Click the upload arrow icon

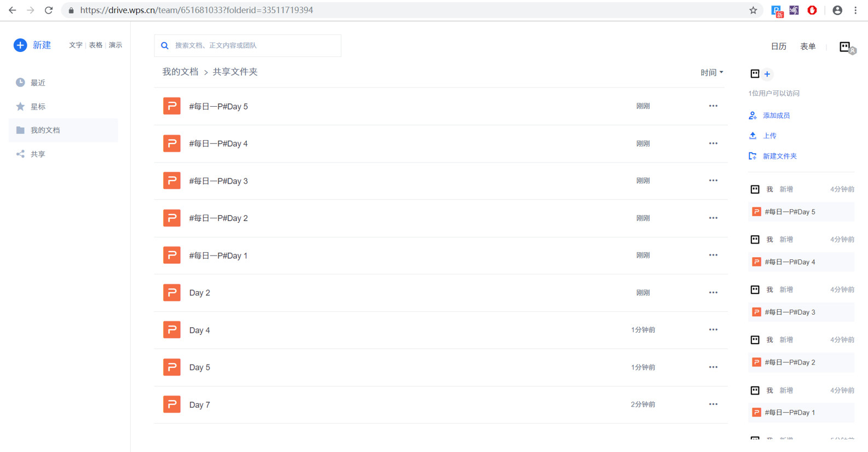[x=753, y=136]
